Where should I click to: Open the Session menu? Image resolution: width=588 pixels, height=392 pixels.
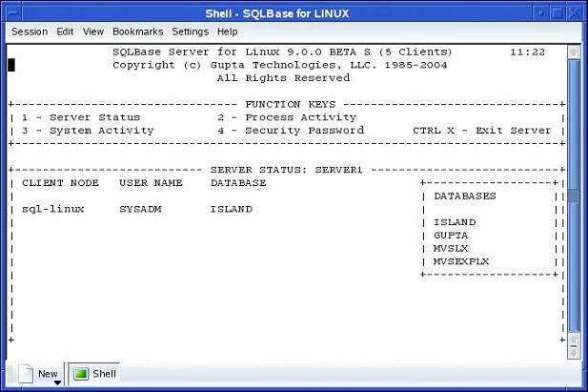click(x=30, y=31)
